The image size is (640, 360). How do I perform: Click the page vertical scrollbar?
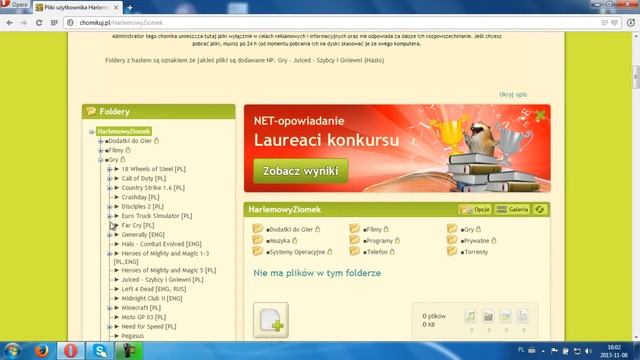tap(636, 76)
